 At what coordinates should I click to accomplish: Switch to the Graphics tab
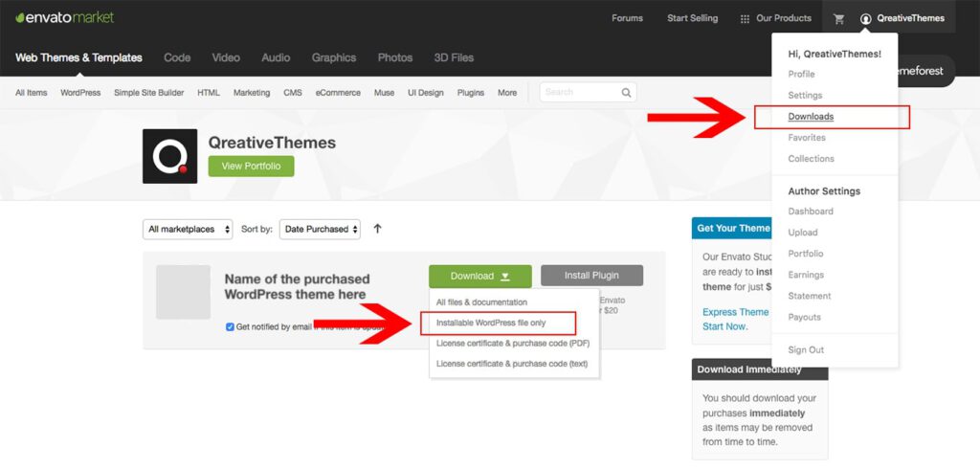pyautogui.click(x=334, y=57)
